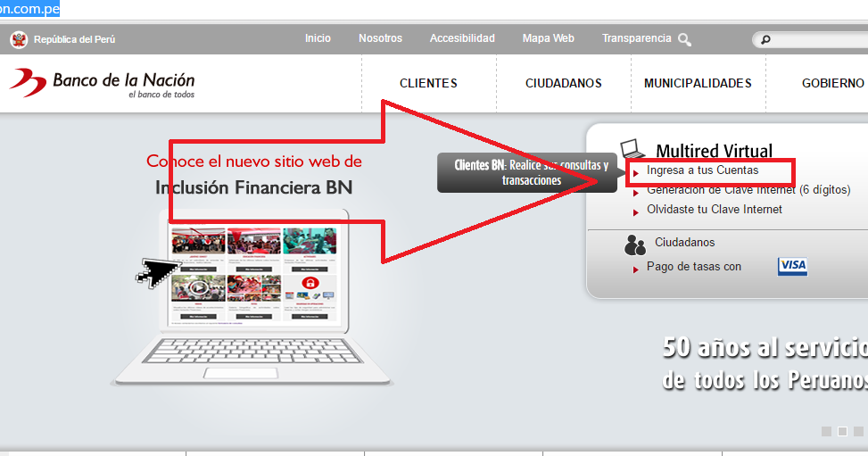Open the Transparencia menu item
Image resolution: width=868 pixels, height=456 pixels.
coord(637,38)
